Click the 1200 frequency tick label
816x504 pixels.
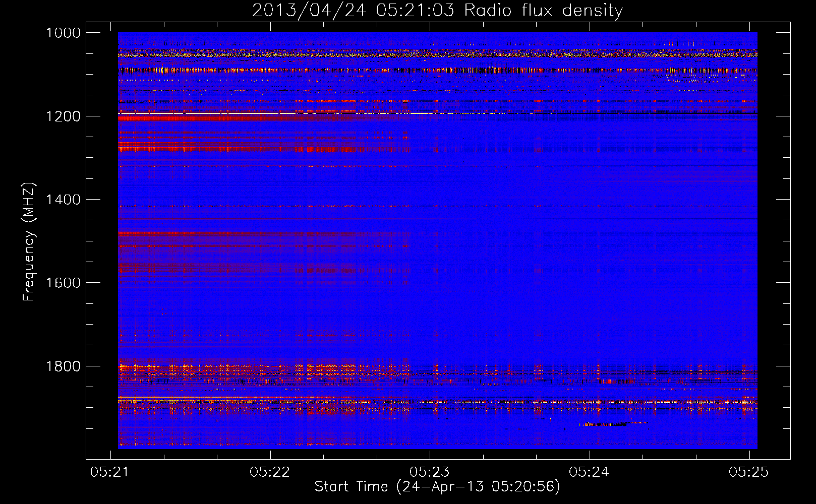pyautogui.click(x=63, y=116)
